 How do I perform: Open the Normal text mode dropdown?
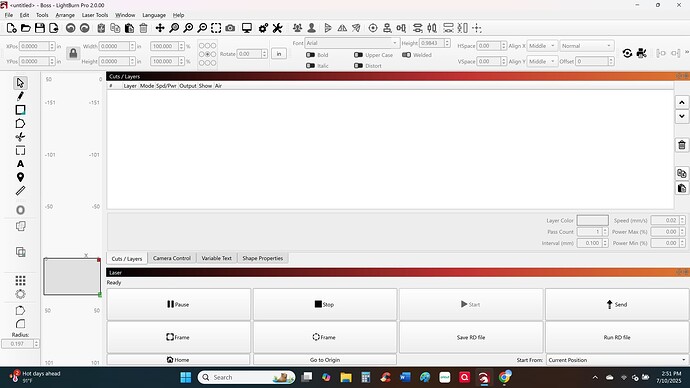tap(586, 46)
